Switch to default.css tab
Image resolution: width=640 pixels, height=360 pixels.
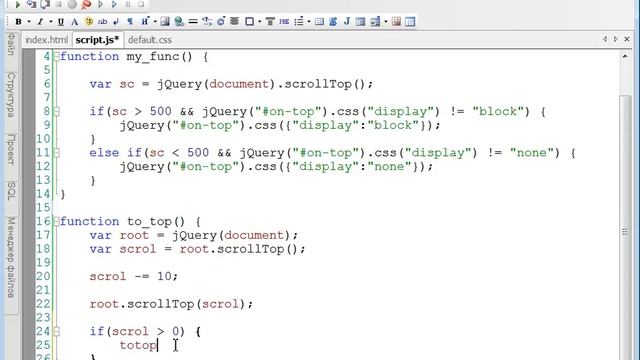point(150,40)
